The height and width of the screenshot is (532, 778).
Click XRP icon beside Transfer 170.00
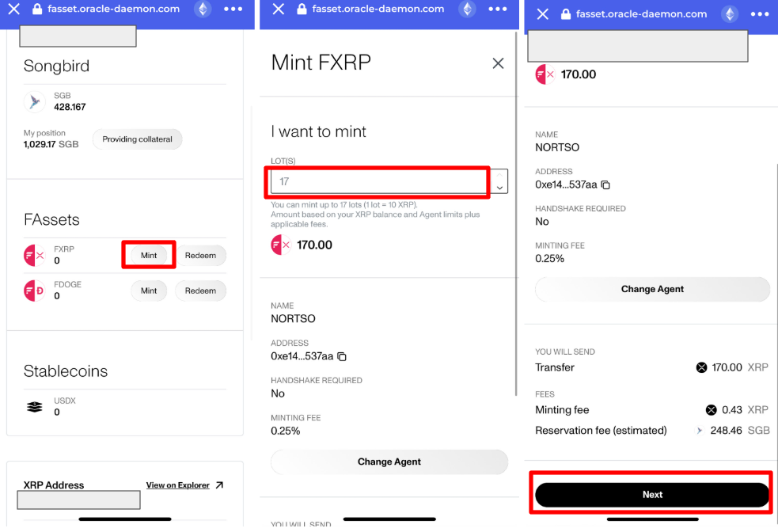click(701, 367)
